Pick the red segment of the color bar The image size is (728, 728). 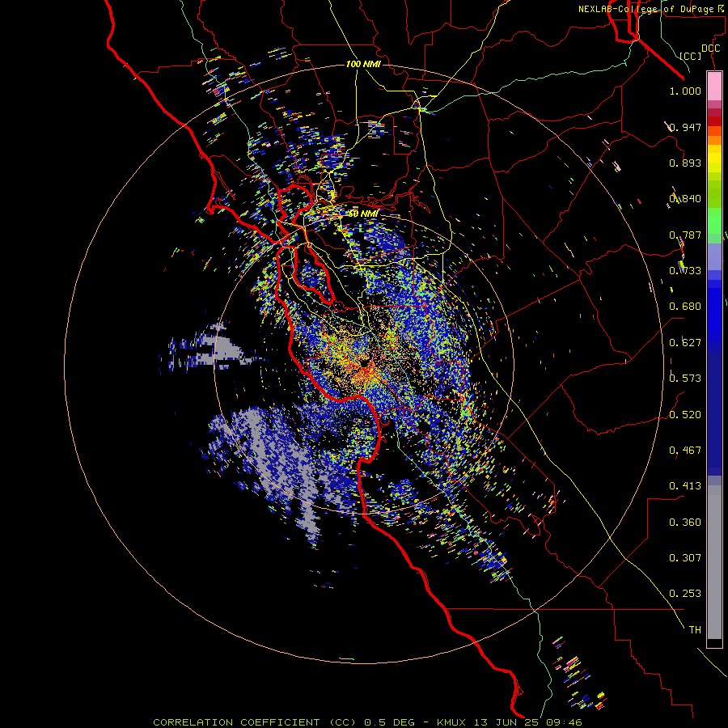pos(714,121)
